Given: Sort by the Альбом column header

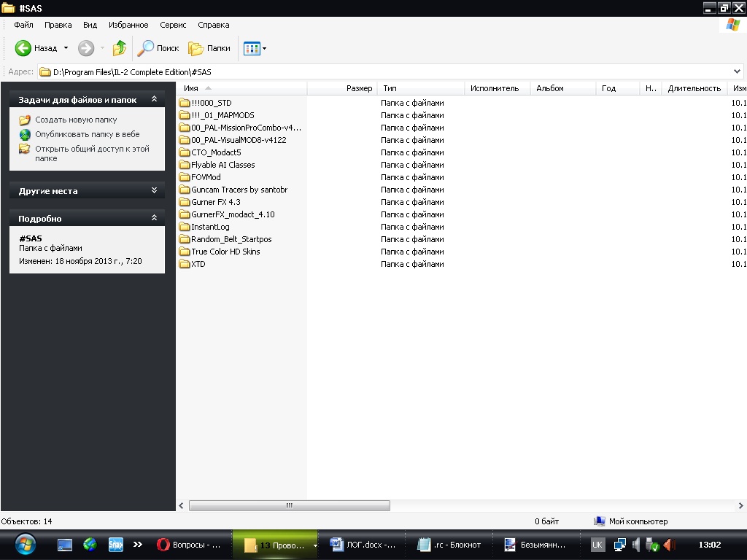Looking at the screenshot, I should pos(563,88).
